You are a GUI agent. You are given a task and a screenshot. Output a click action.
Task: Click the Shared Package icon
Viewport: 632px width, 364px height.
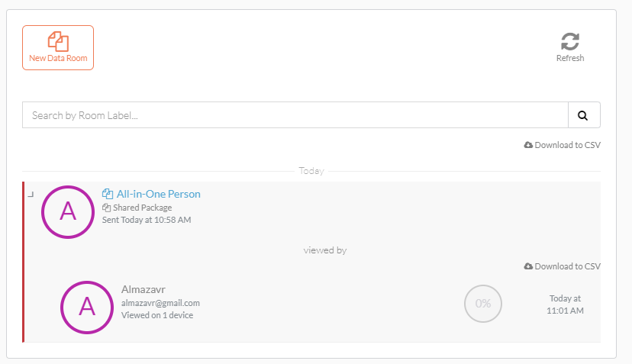pos(106,208)
